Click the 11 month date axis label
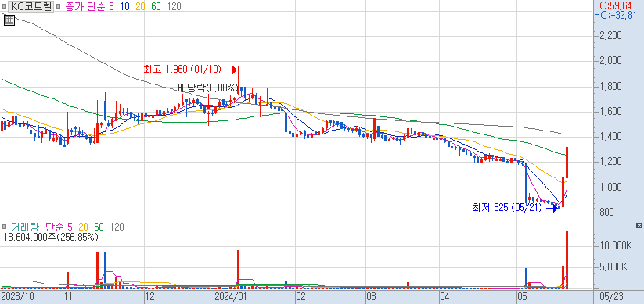This screenshot has height=304, width=644. [x=68, y=296]
